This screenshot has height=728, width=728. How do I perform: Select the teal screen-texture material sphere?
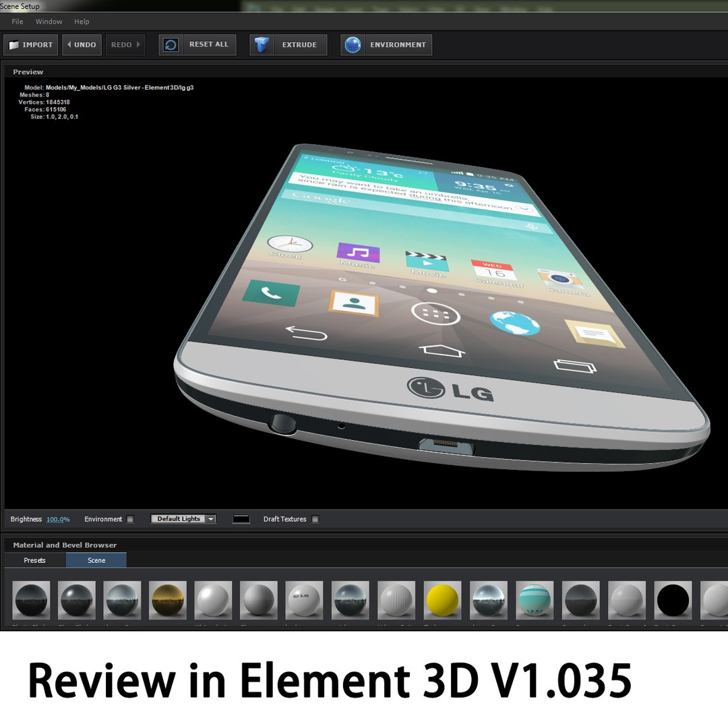(x=535, y=600)
